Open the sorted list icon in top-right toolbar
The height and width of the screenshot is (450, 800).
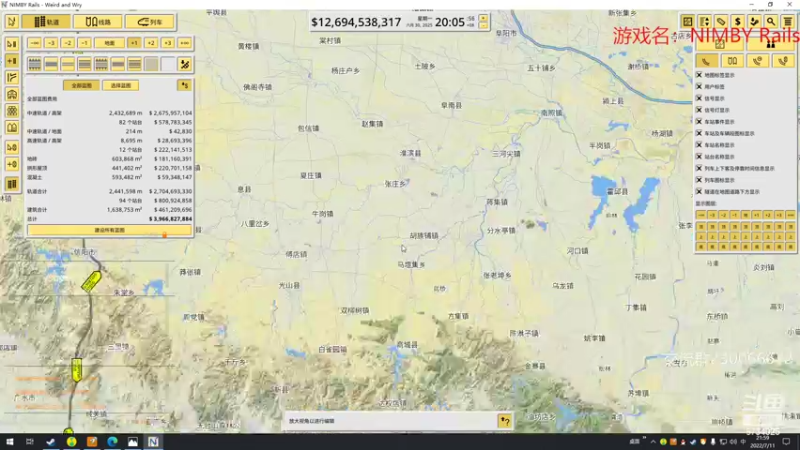point(704,21)
